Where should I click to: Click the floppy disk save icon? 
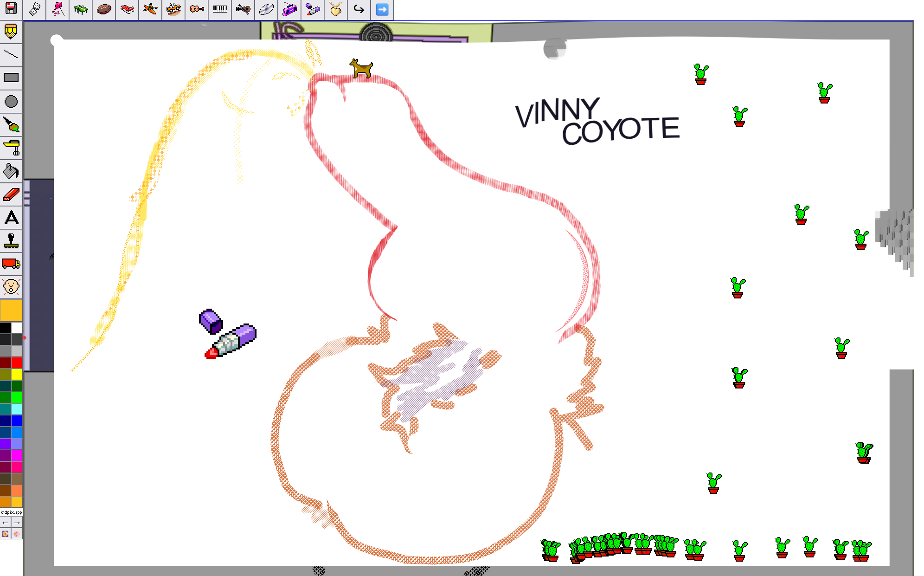[11, 8]
